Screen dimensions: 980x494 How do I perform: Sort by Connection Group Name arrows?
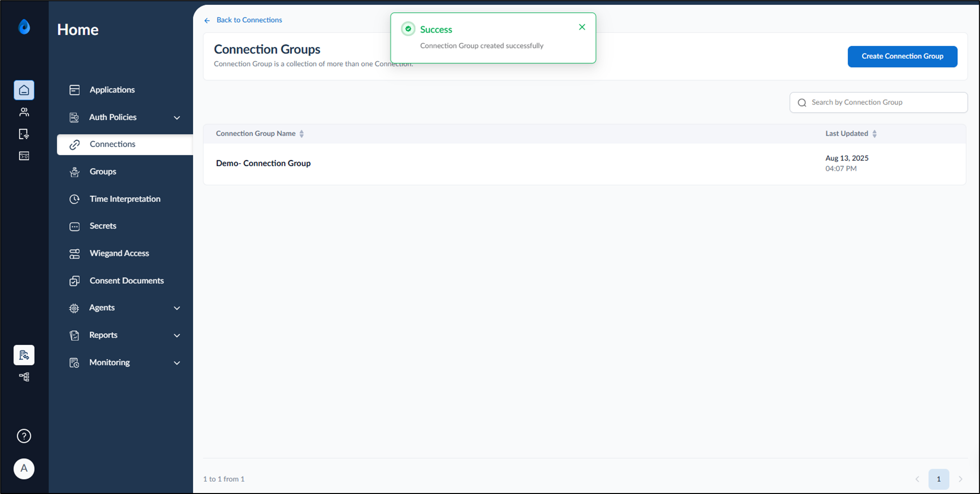(302, 134)
